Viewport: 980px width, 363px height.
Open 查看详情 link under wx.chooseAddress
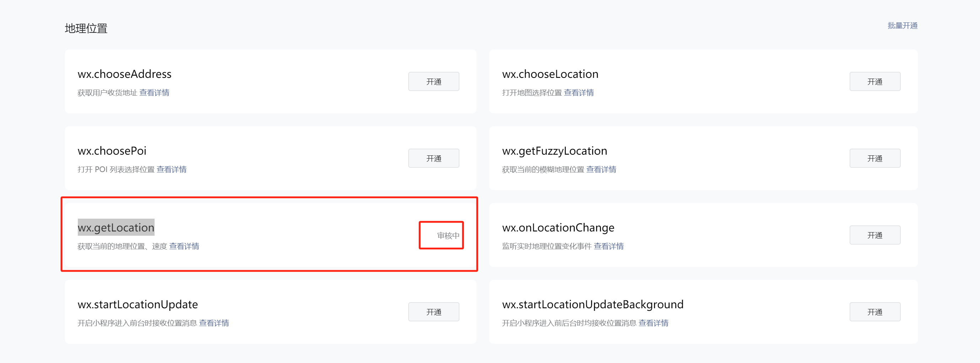coord(154,92)
